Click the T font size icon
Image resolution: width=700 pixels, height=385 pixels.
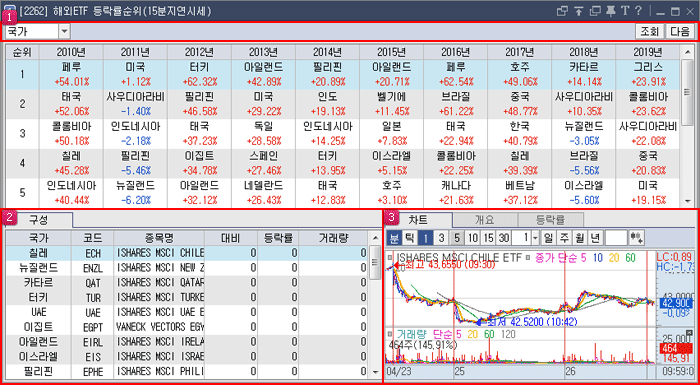coord(625,11)
